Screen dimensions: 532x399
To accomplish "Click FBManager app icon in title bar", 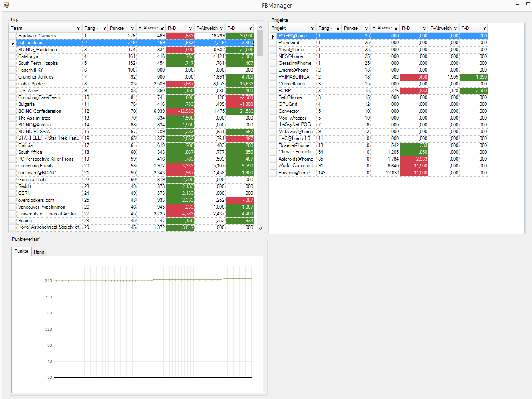I will 6,5.
